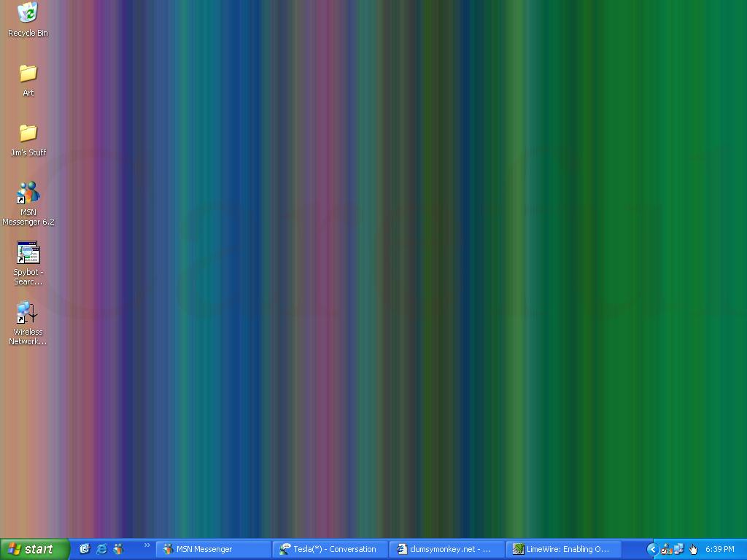This screenshot has width=747, height=560.
Task: Select the Spybot Search desktop shortcut
Action: (28, 253)
